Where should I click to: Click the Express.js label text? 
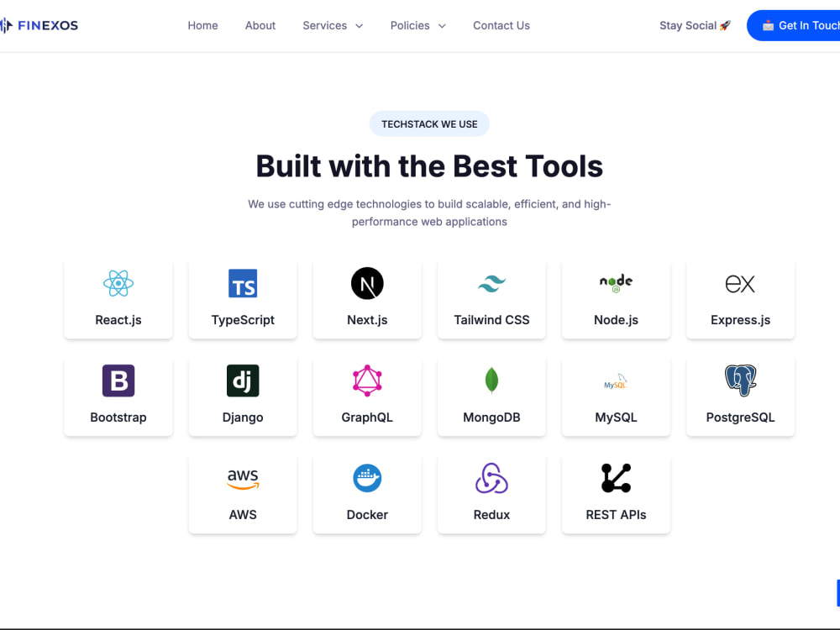pos(740,320)
